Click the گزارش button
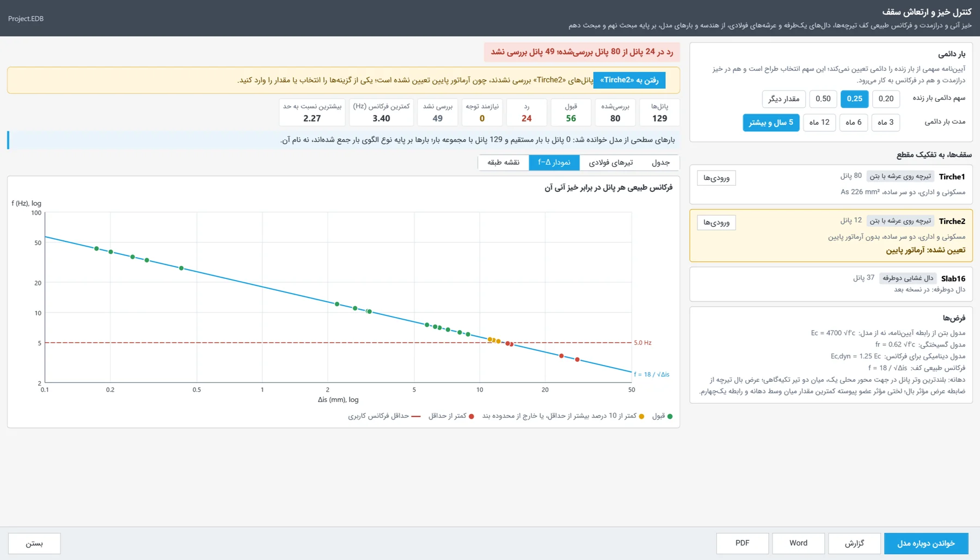Screen dimensions: 980x560 pos(855,543)
